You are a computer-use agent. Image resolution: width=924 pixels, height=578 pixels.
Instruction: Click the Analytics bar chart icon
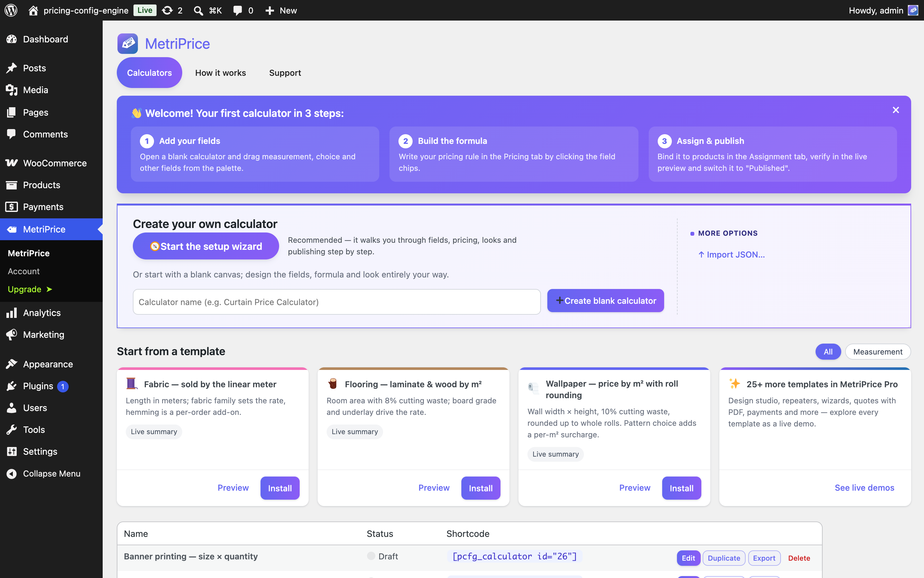point(12,313)
